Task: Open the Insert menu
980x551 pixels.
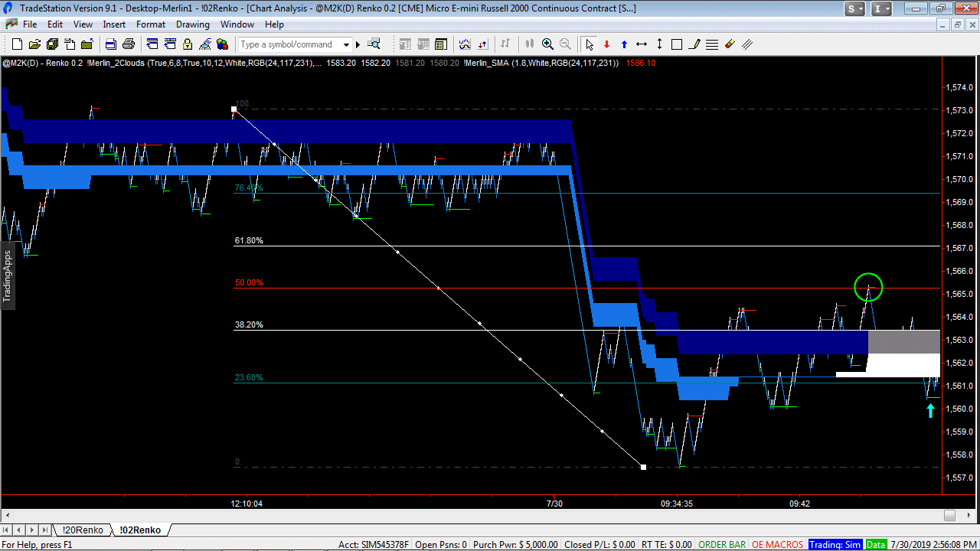Action: point(114,24)
